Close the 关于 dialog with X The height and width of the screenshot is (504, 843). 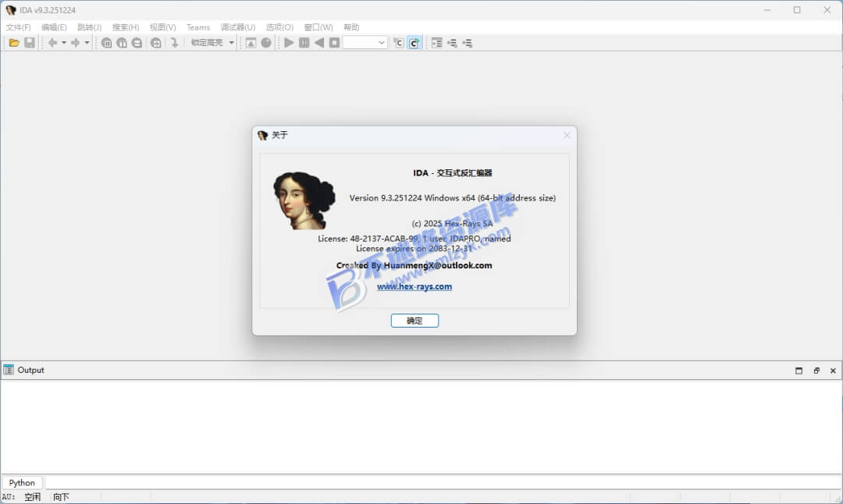pos(567,136)
